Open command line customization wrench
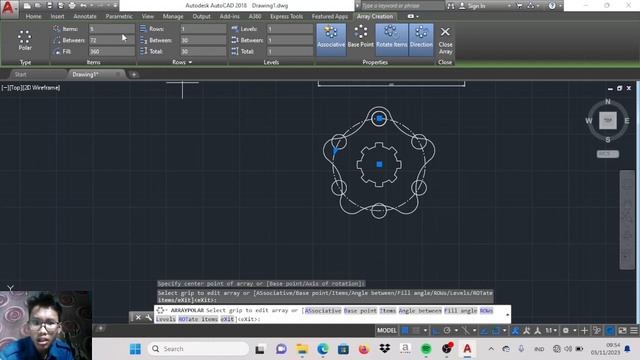The width and height of the screenshot is (640, 360). (x=148, y=317)
